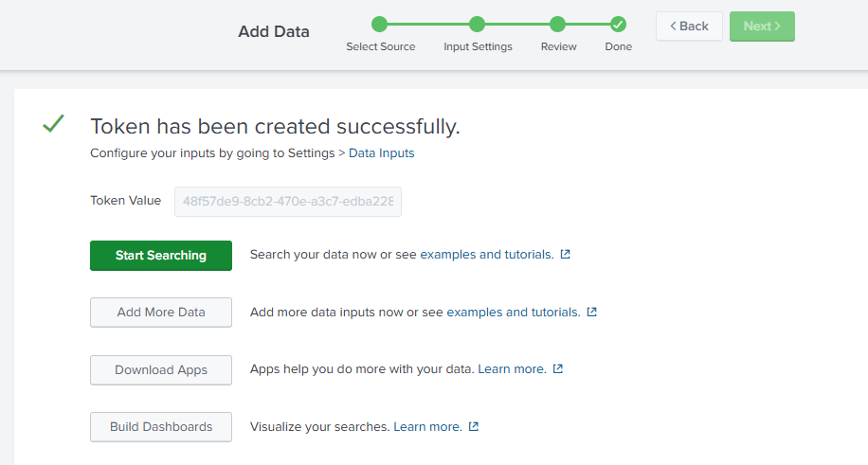Go back with the Back button
The height and width of the screenshot is (465, 868).
click(689, 26)
